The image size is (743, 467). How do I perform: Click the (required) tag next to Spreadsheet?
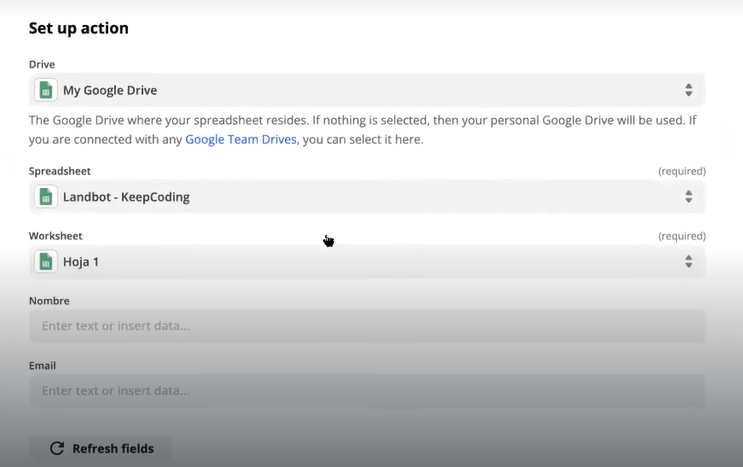[x=682, y=171]
